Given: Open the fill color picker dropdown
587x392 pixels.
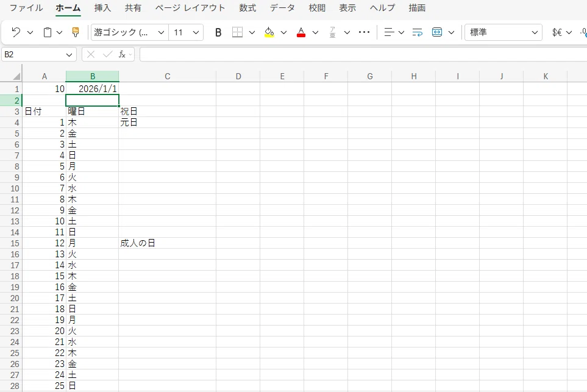Looking at the screenshot, I should click(x=284, y=32).
